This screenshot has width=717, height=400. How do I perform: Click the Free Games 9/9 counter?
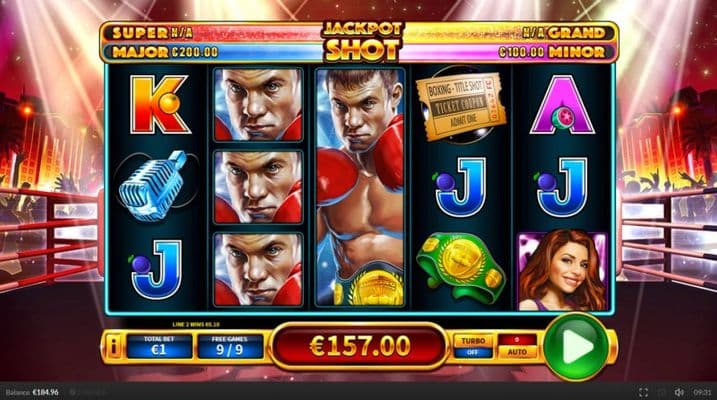pos(230,347)
